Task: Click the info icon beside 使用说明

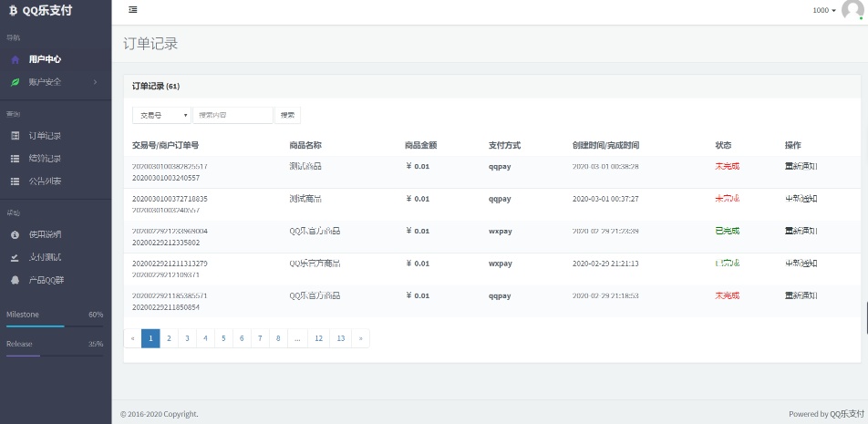Action: pyautogui.click(x=15, y=234)
